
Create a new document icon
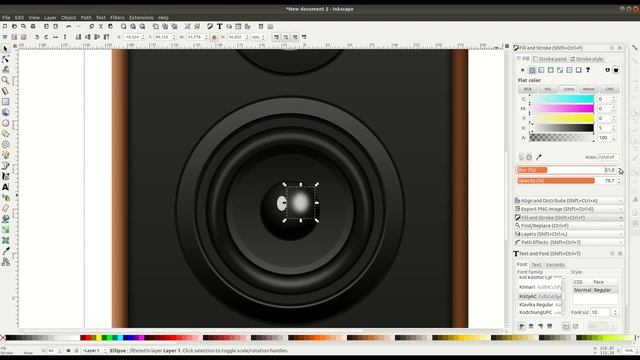click(x=5, y=27)
